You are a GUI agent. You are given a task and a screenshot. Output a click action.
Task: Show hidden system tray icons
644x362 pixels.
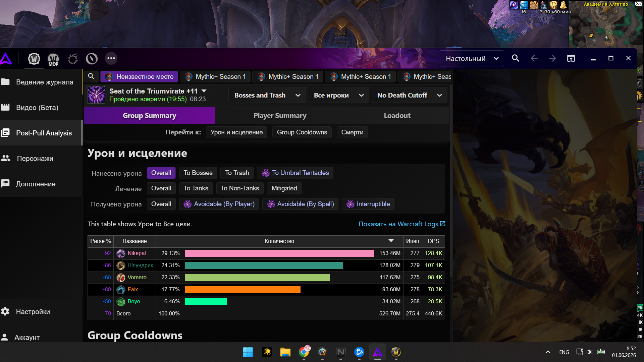coord(548,352)
